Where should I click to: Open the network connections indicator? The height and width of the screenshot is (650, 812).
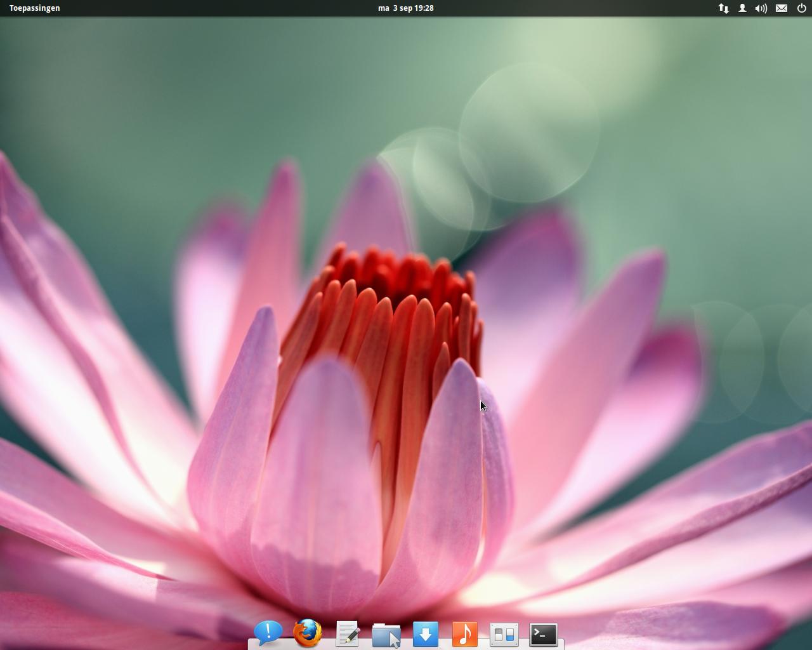723,8
